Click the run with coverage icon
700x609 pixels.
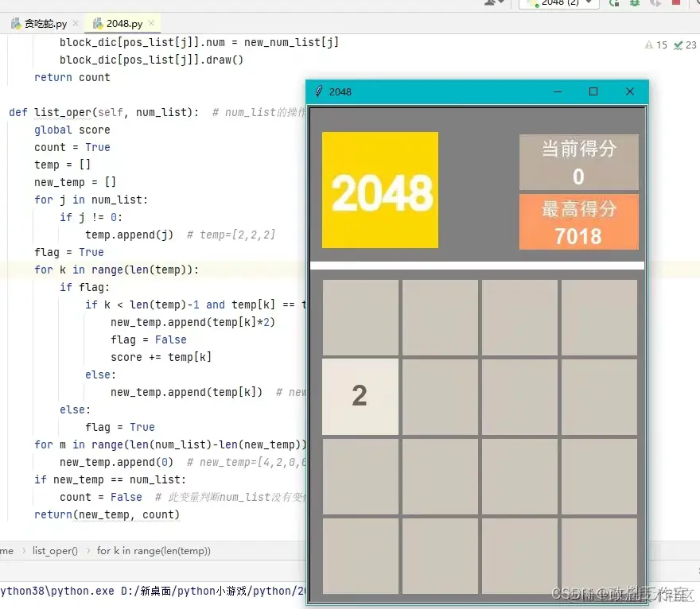click(x=655, y=2)
